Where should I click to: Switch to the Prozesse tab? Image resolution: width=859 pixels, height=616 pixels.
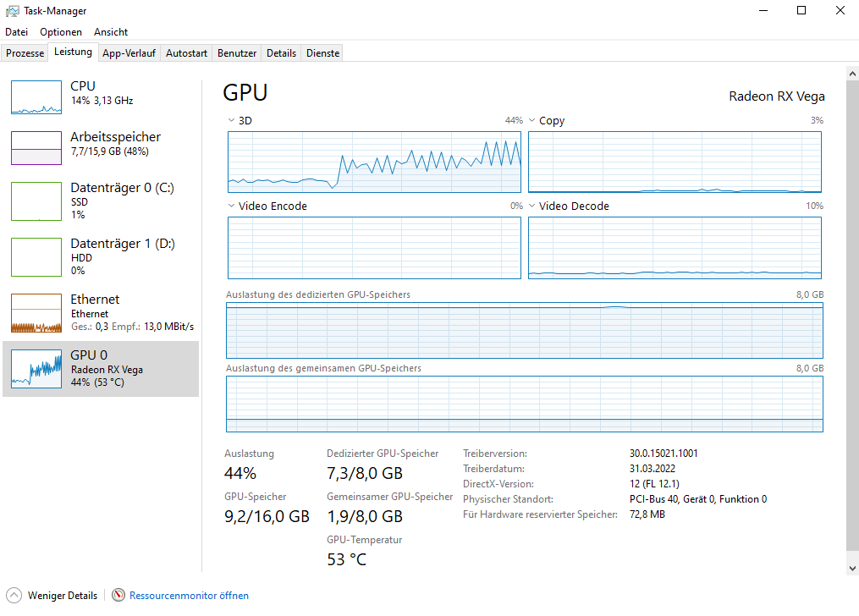pyautogui.click(x=25, y=52)
